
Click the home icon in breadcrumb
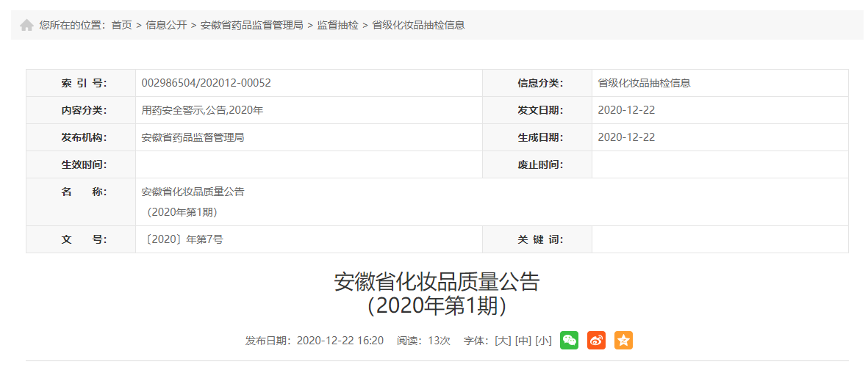point(26,26)
